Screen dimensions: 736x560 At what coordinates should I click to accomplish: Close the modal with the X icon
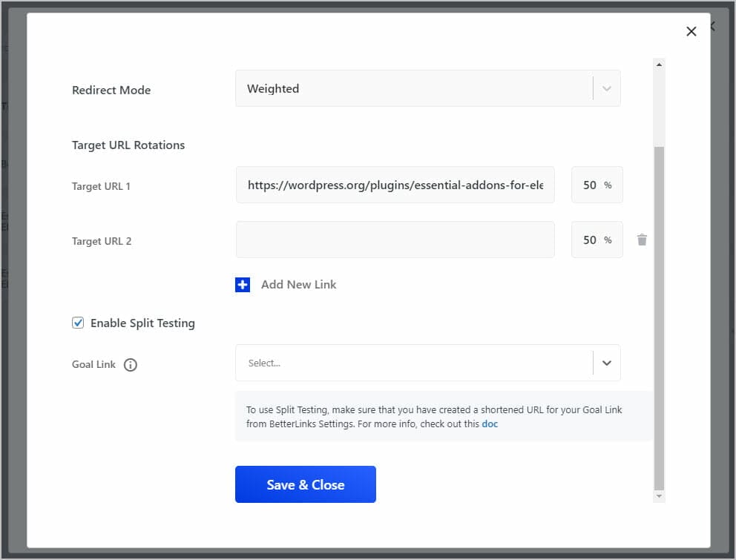pyautogui.click(x=691, y=31)
